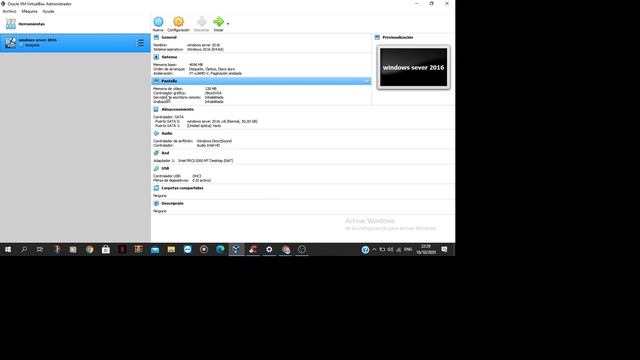640x360 pixels.
Task: Open the Mail app from taskbar
Action: [x=155, y=249]
